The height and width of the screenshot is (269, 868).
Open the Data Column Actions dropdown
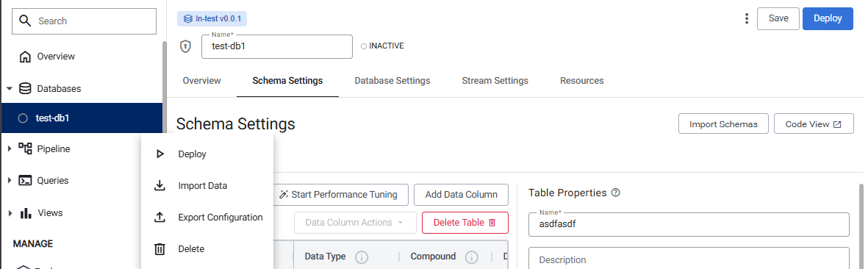tap(354, 223)
